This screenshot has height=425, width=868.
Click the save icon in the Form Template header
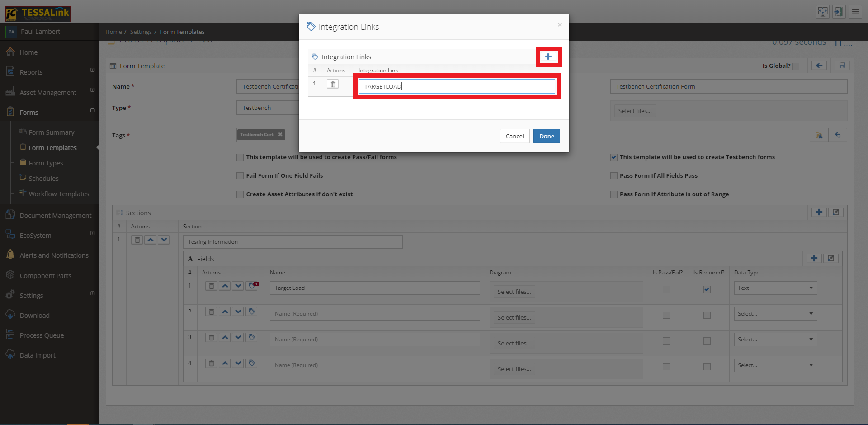pos(842,66)
